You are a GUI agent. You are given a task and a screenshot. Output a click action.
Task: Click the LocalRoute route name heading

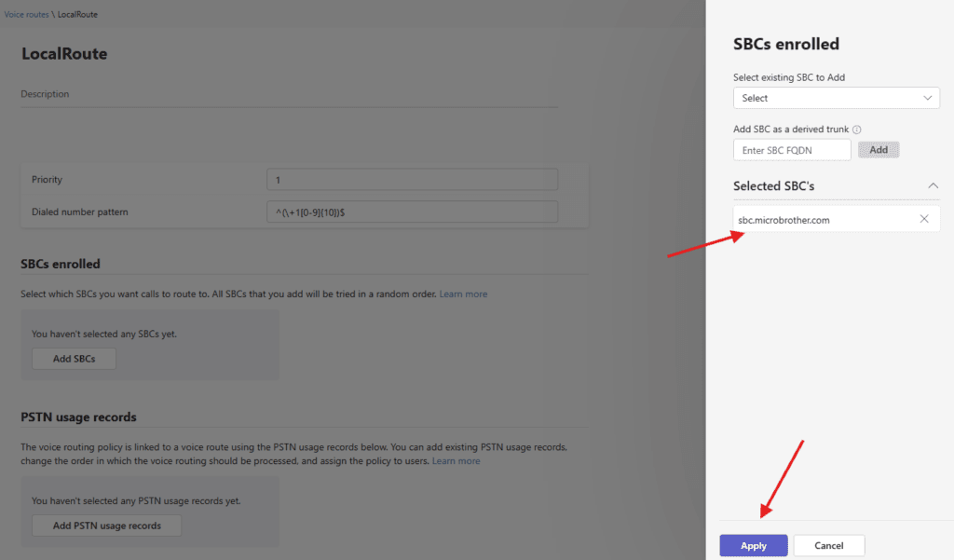[x=64, y=54]
